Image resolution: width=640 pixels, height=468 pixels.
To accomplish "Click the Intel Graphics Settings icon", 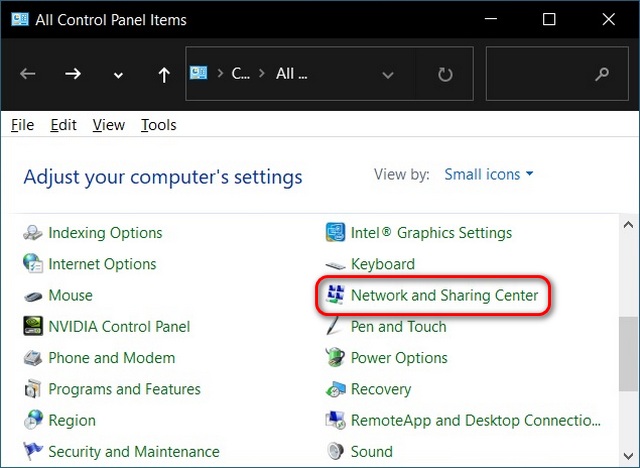I will pos(336,232).
